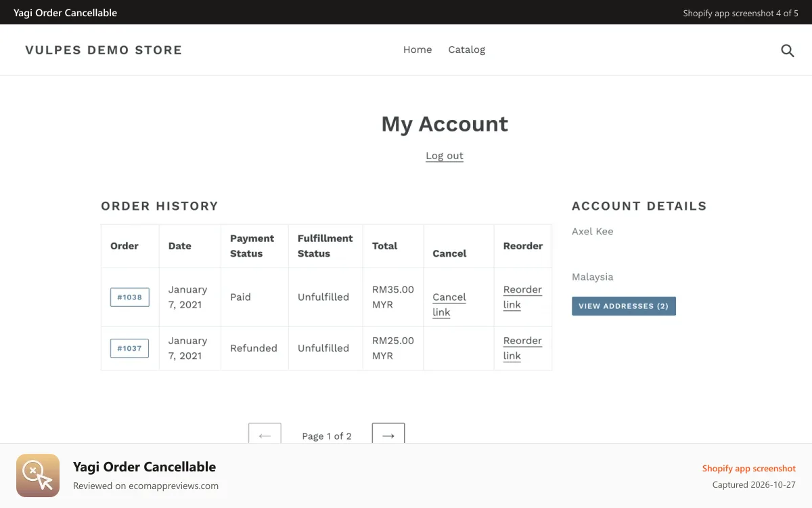Click the Page 1 of 2 indicator
Viewport: 812px width, 508px height.
tap(327, 436)
